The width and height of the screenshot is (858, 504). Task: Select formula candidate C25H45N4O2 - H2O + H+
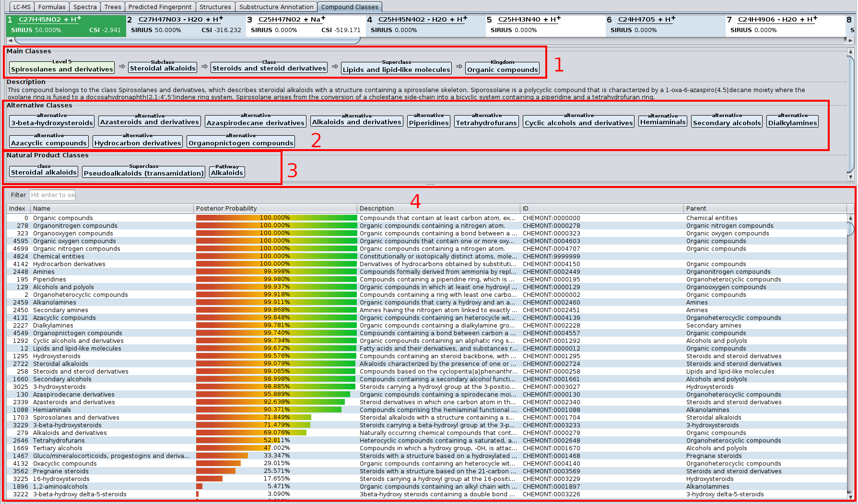click(425, 25)
